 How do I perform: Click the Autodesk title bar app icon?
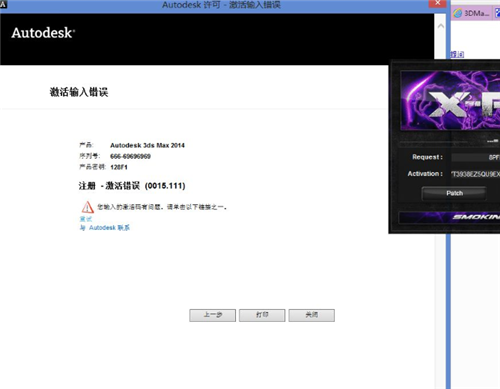pyautogui.click(x=3, y=4)
